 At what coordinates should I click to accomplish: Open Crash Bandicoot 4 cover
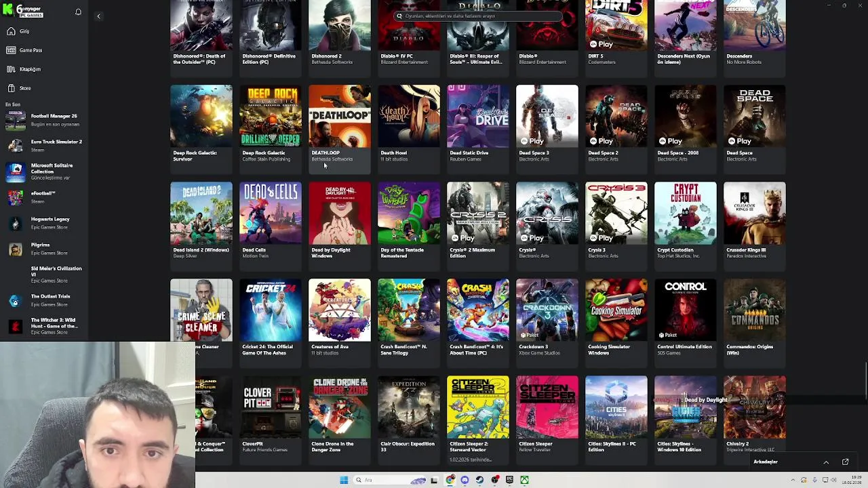pyautogui.click(x=478, y=310)
